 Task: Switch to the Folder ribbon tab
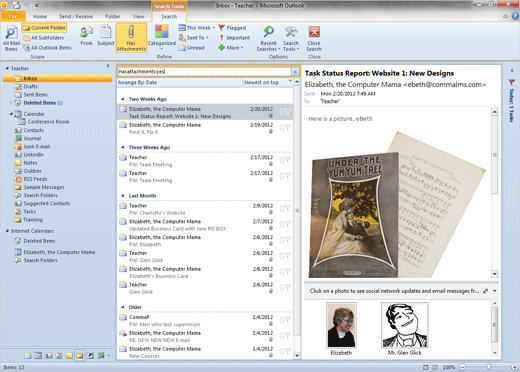(113, 16)
